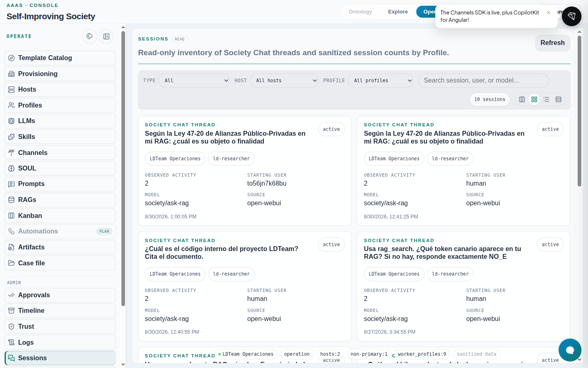Open Template Catalog in the sidebar

click(x=60, y=58)
